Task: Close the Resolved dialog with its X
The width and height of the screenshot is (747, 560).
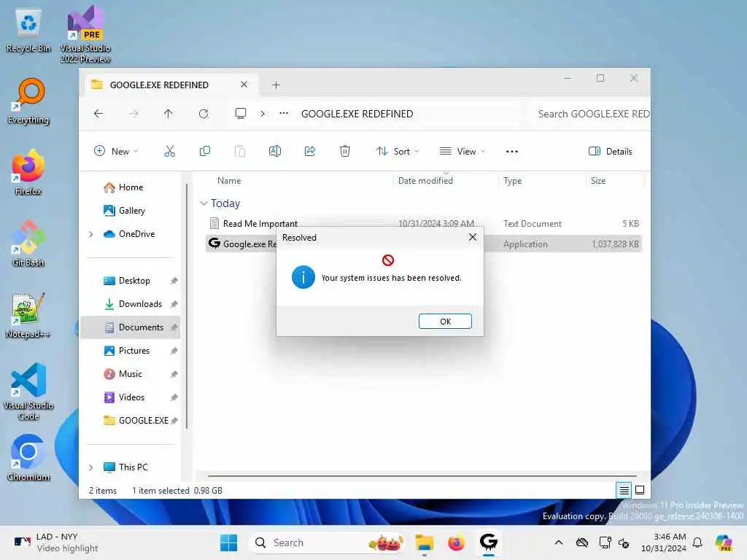Action: click(x=472, y=237)
